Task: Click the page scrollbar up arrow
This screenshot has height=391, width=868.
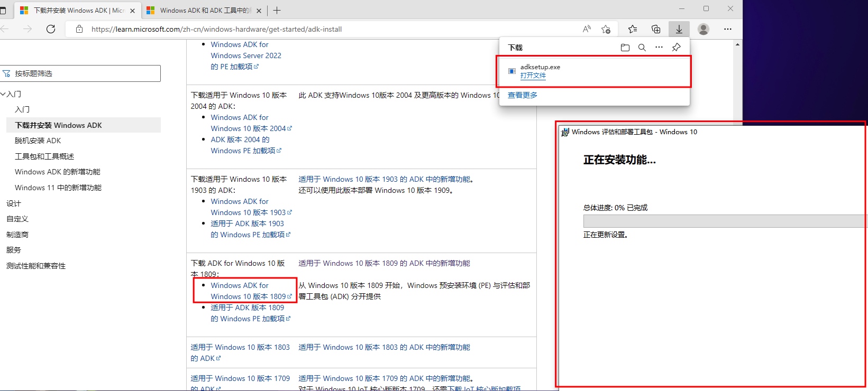Action: click(x=738, y=45)
